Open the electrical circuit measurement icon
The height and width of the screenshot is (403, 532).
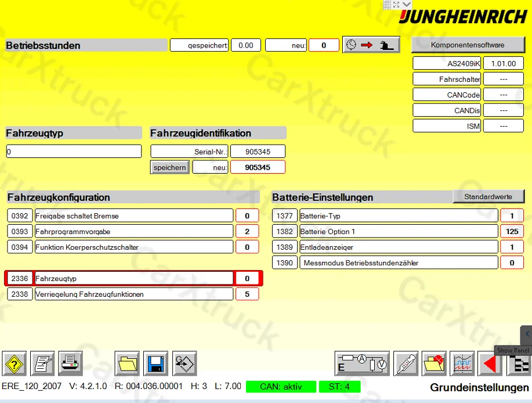(362, 364)
